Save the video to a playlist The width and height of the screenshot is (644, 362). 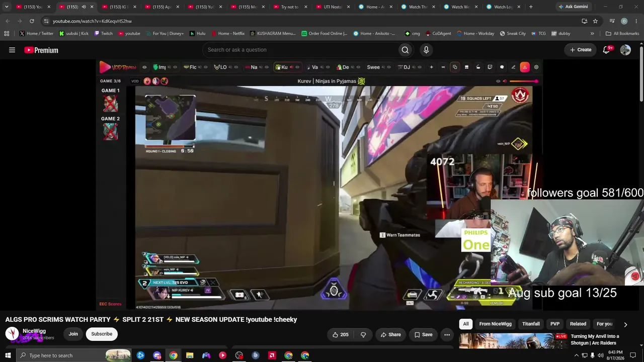click(x=423, y=334)
